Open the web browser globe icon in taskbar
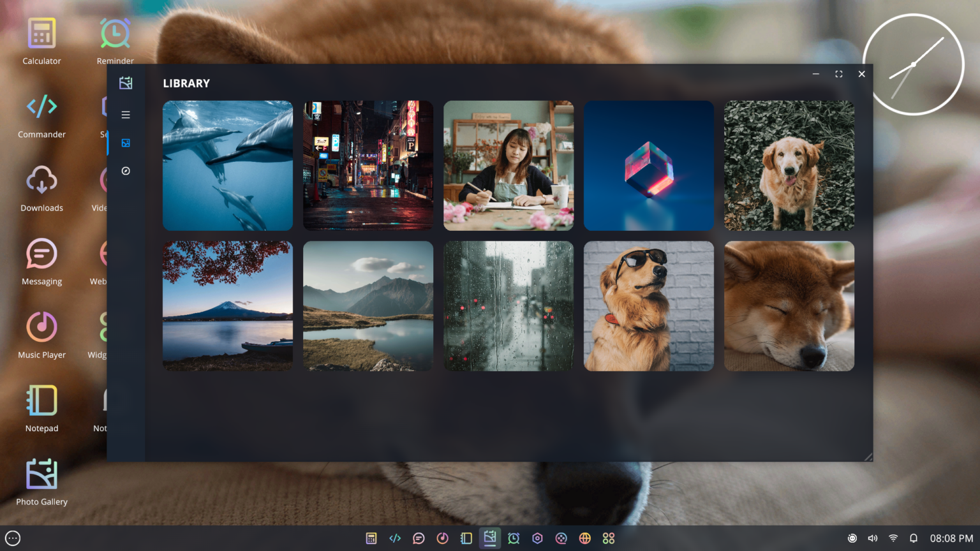 [584, 538]
